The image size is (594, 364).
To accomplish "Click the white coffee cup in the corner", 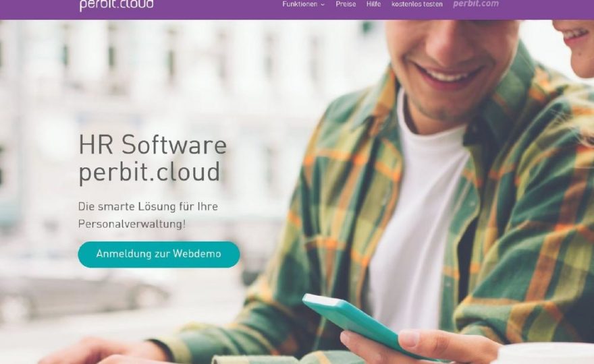I will [x=548, y=354].
